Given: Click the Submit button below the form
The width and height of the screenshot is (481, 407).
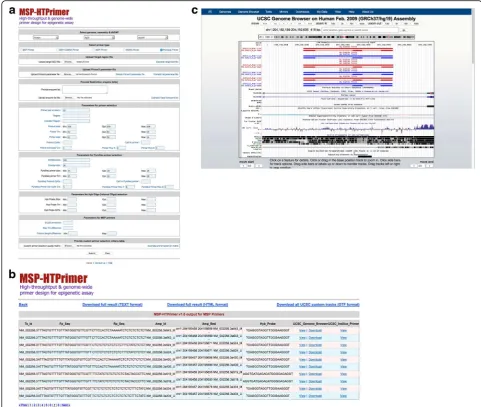Looking at the screenshot, I should click(x=92, y=253).
